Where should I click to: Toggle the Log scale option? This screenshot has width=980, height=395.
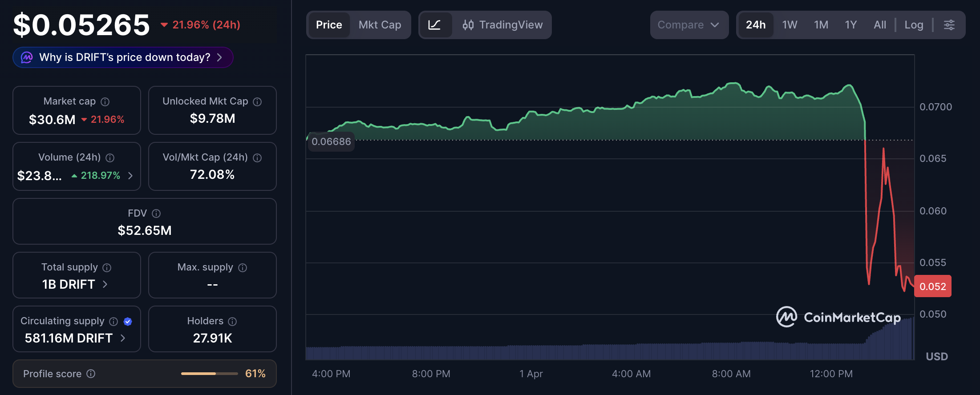pyautogui.click(x=914, y=25)
